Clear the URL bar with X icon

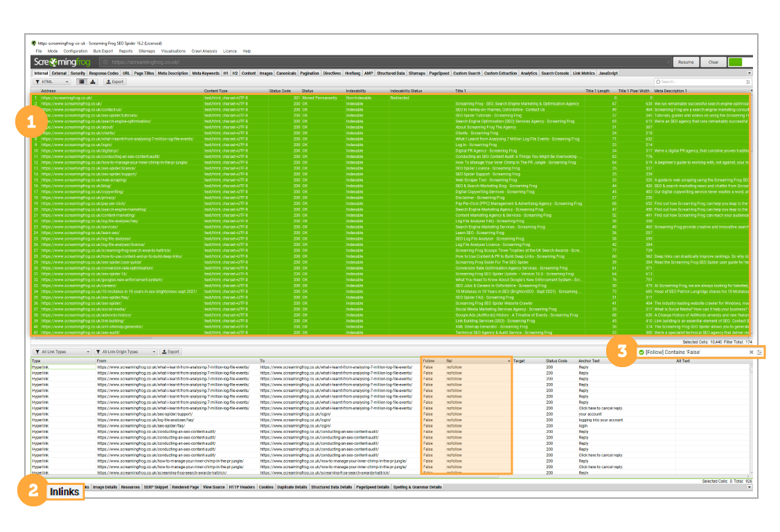668,62
